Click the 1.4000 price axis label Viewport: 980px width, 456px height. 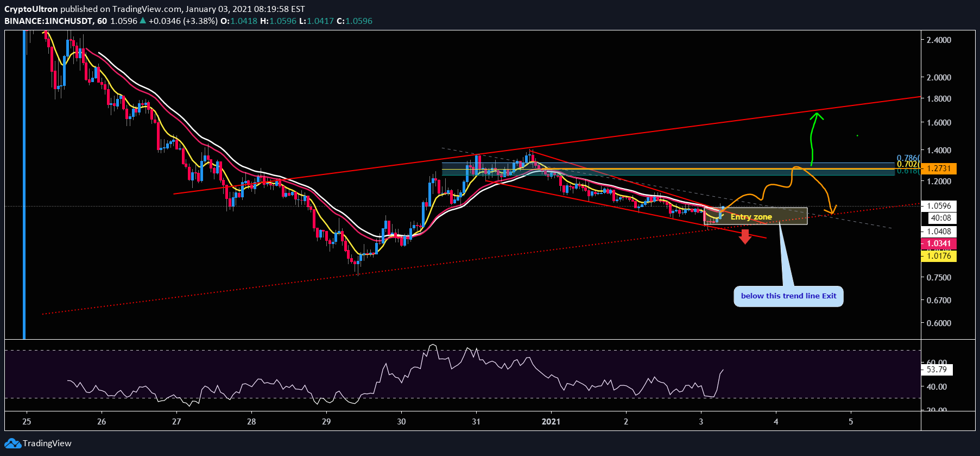(x=939, y=151)
